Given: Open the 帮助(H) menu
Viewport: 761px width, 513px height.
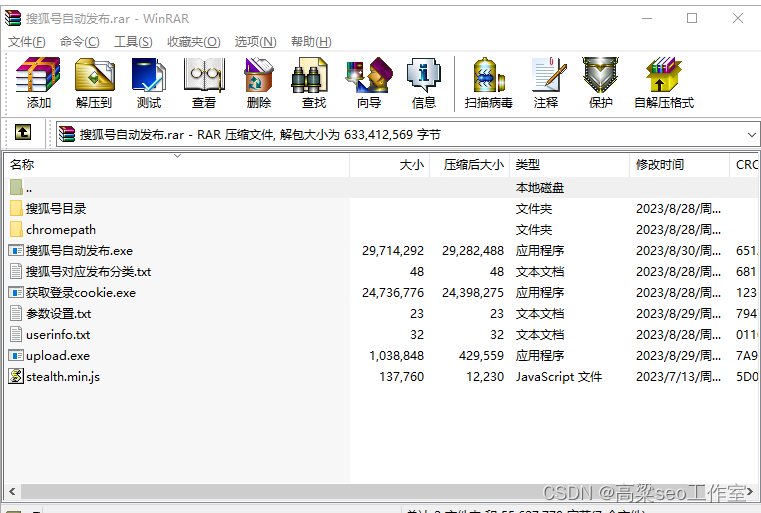Looking at the screenshot, I should tap(311, 42).
